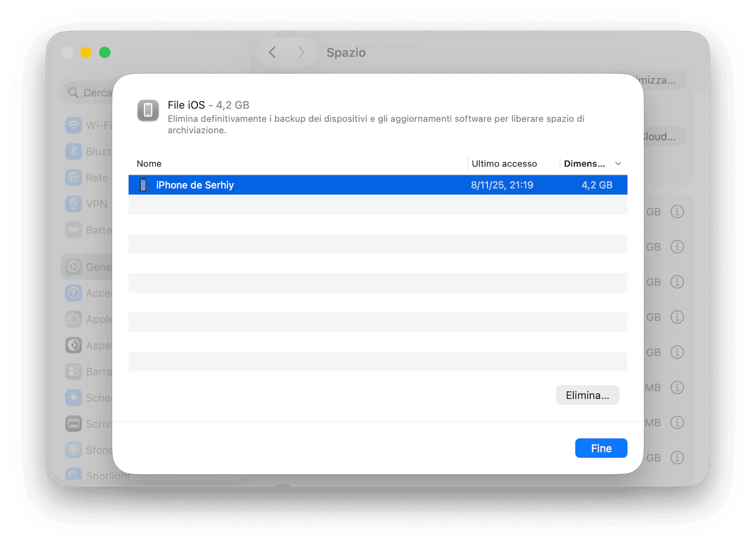Click the Elimina... button
The image size is (756, 547).
[587, 395]
